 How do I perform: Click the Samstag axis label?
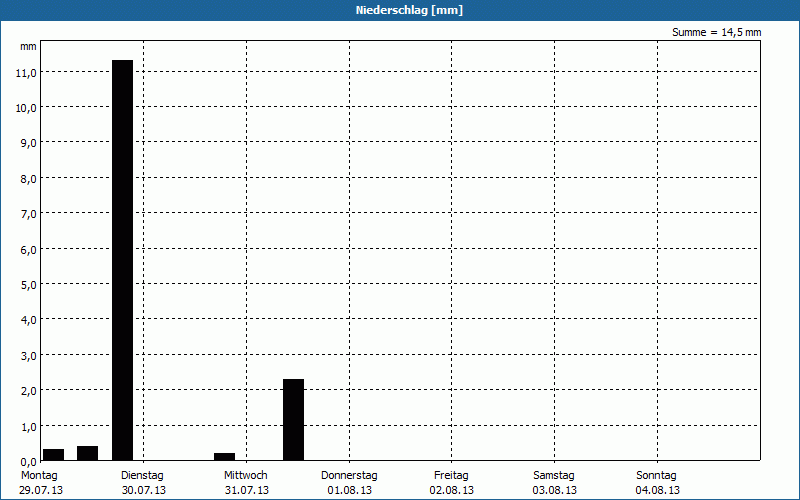(x=554, y=475)
